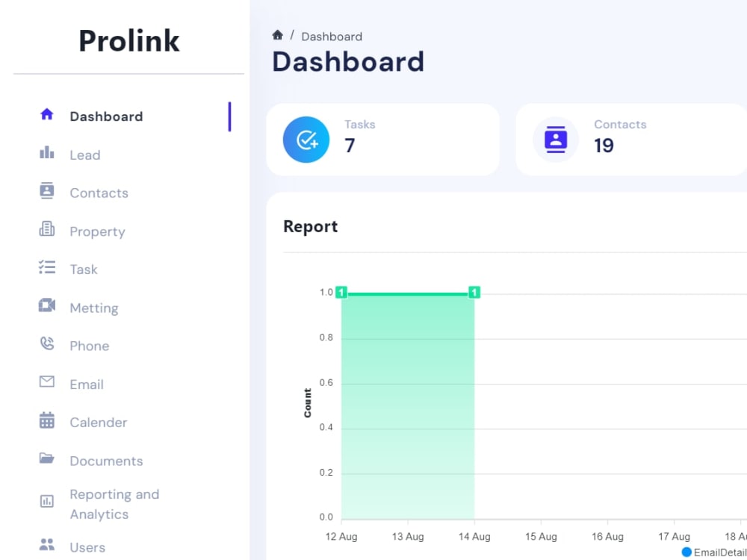Click the Tasks card label
The image size is (747, 560).
tap(360, 124)
